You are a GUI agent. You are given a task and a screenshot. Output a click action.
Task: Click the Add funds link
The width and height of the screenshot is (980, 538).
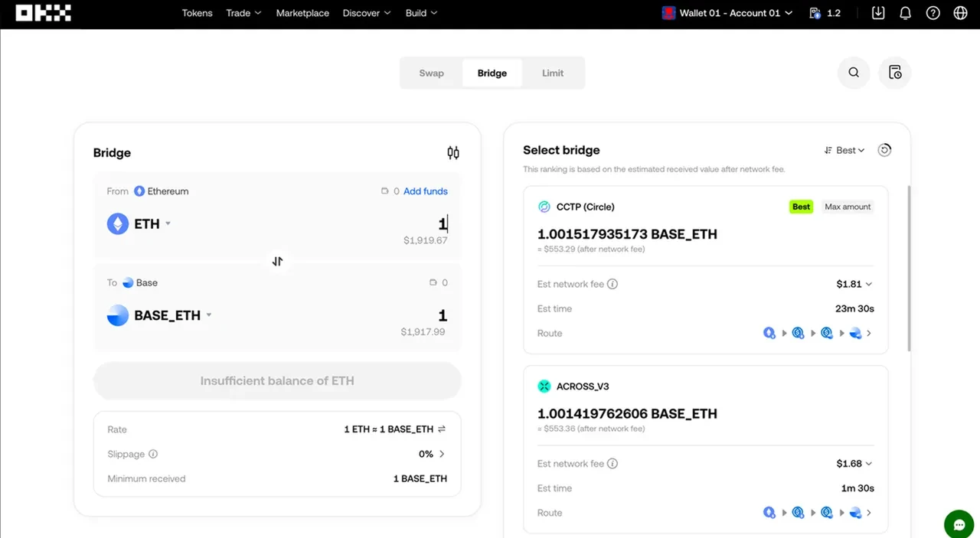tap(426, 191)
